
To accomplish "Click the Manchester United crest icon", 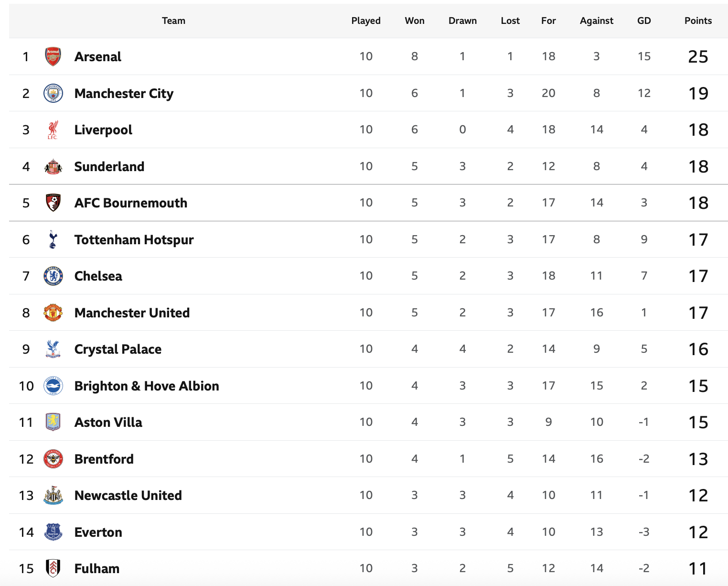I will click(x=53, y=313).
